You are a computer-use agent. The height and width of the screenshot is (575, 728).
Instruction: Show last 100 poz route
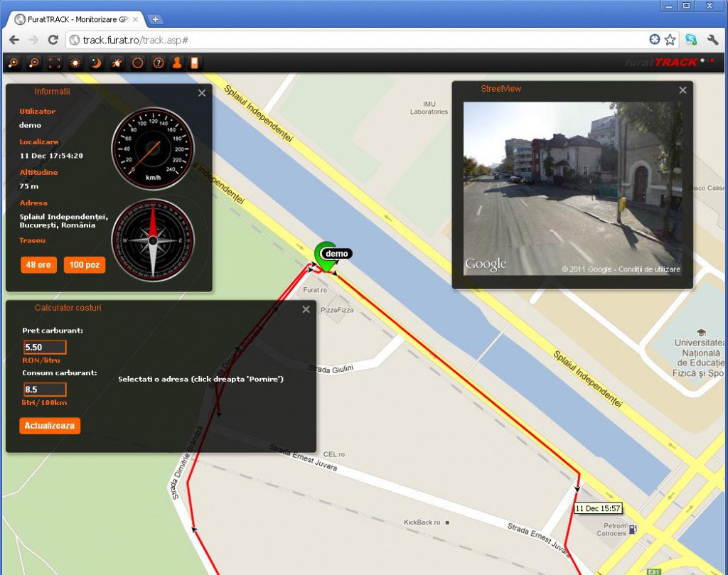85,265
